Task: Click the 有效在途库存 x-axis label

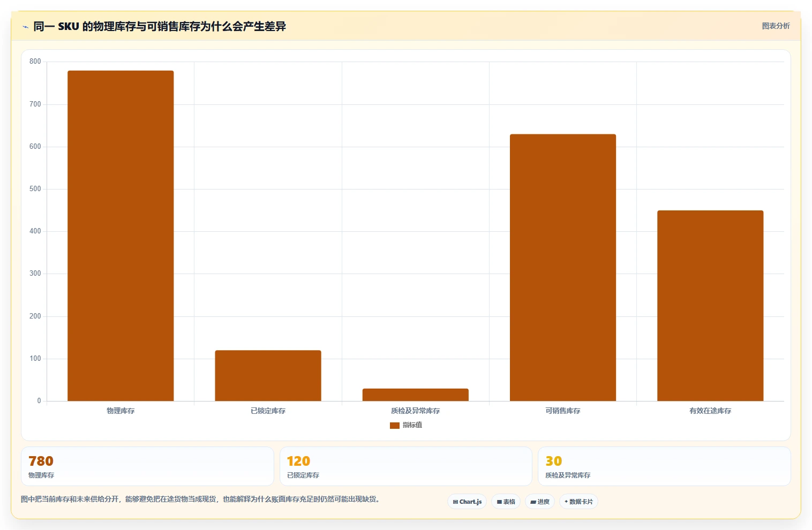Action: (x=710, y=411)
